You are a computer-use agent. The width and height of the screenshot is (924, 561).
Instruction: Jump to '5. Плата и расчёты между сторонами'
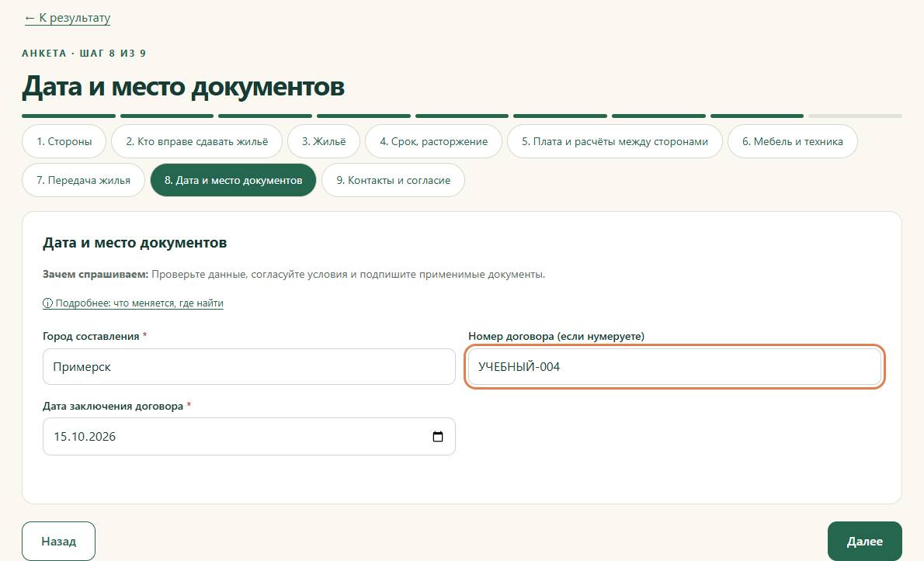(615, 141)
